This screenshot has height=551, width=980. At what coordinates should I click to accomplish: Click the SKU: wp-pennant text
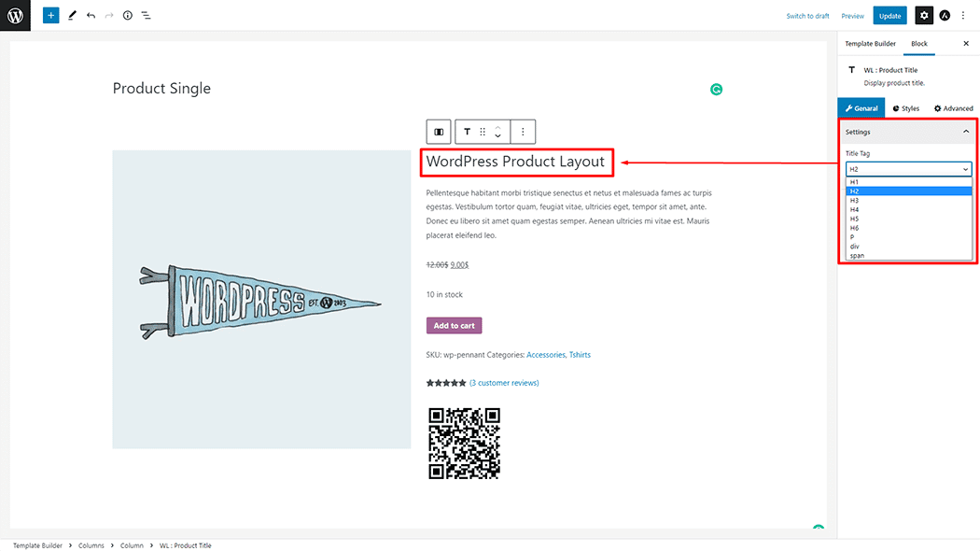point(455,355)
